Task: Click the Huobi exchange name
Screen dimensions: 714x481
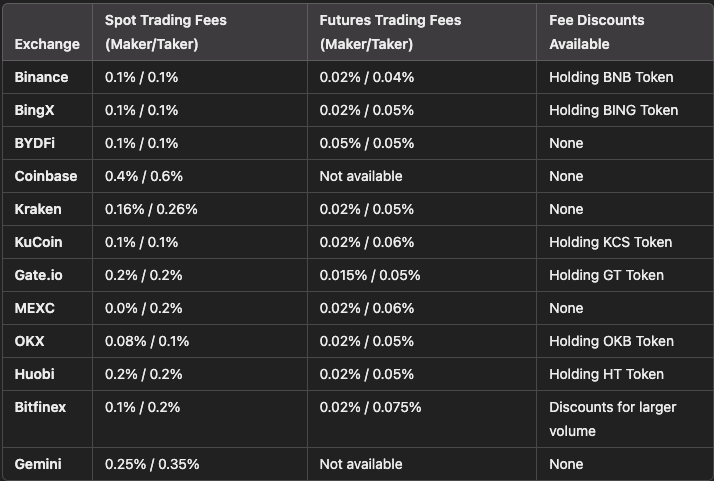Action: tap(36, 374)
